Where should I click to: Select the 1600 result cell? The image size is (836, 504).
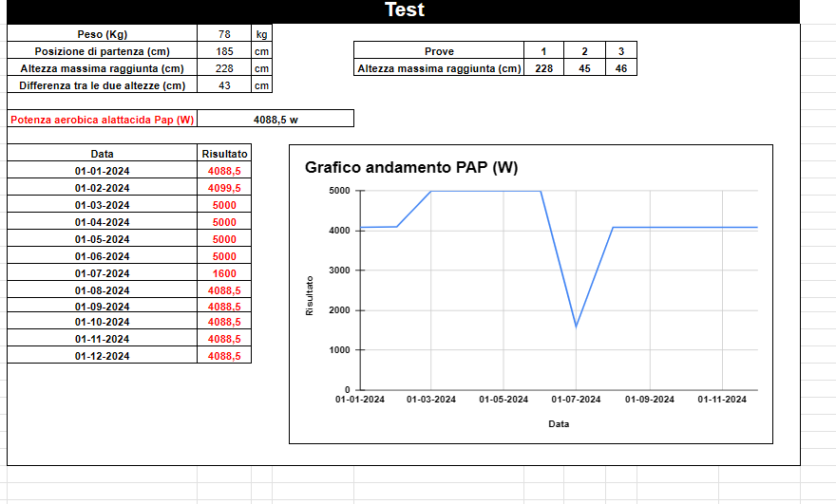pyautogui.click(x=224, y=272)
